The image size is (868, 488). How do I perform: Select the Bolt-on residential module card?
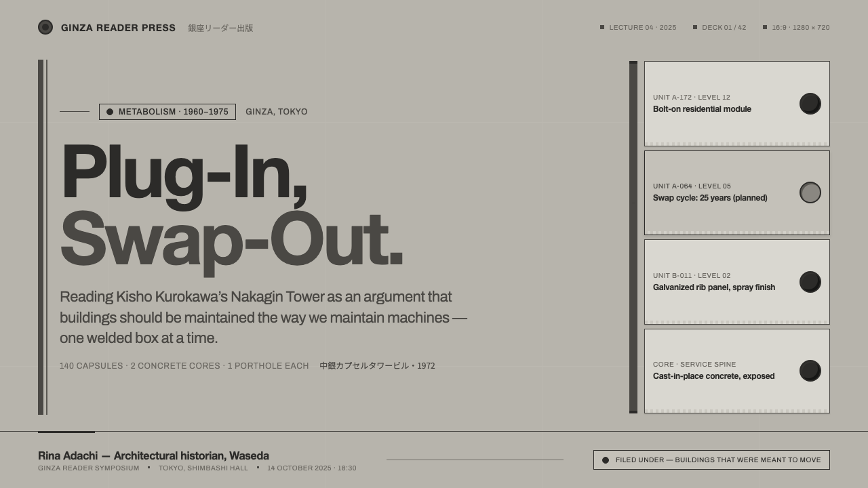[x=737, y=104]
